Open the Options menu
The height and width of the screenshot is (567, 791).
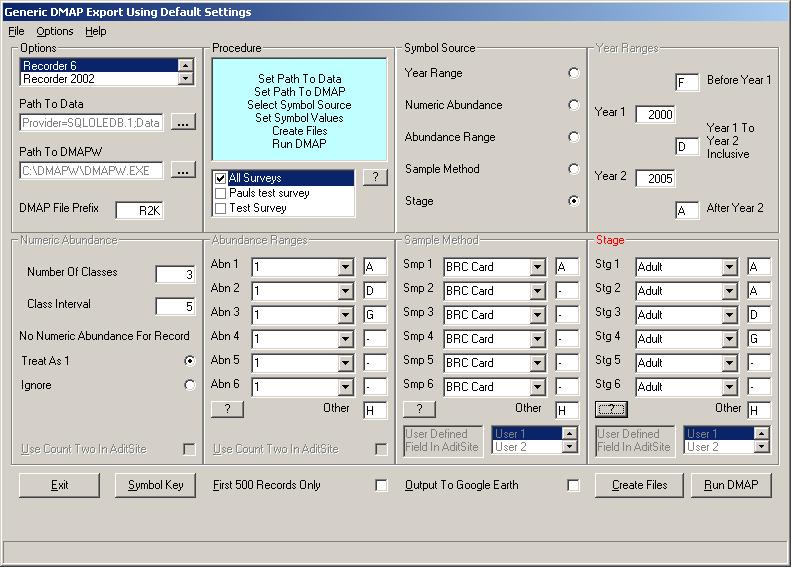(x=54, y=31)
